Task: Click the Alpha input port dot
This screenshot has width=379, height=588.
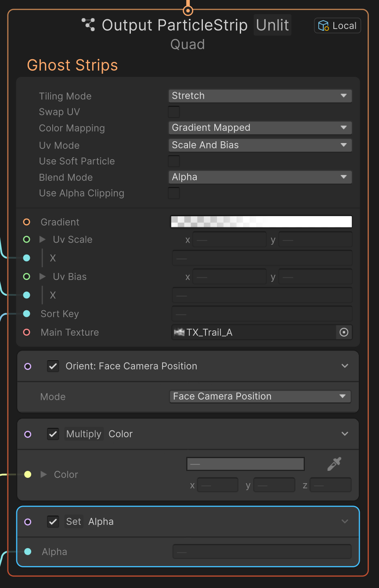Action: [28, 552]
